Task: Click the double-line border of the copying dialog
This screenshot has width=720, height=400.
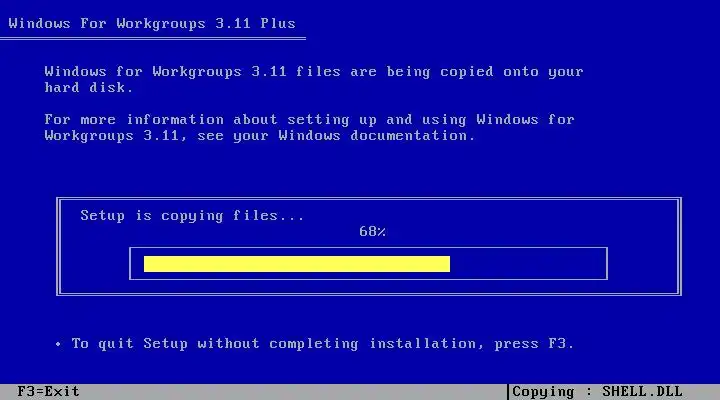Action: (x=369, y=199)
